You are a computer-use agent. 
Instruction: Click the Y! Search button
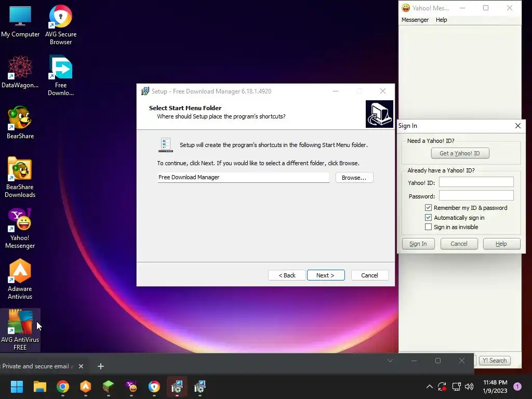click(495, 361)
